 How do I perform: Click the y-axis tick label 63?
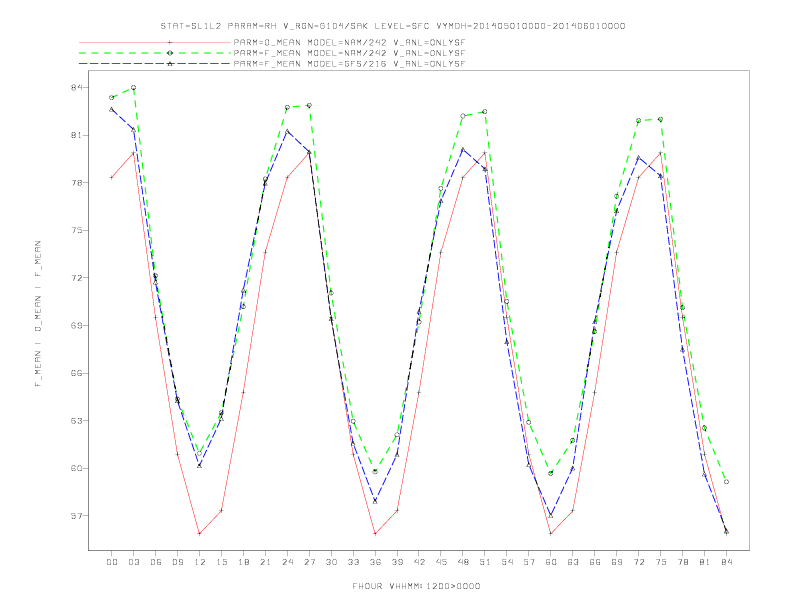(77, 421)
